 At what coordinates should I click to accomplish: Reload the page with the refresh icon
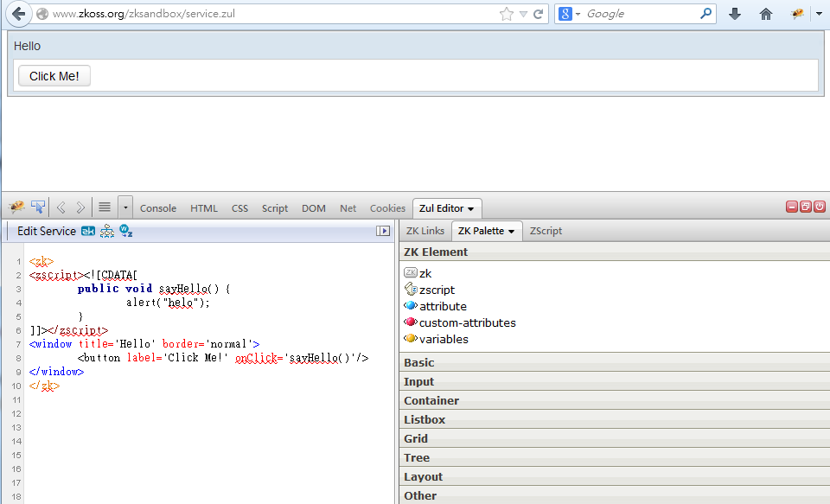(x=539, y=15)
